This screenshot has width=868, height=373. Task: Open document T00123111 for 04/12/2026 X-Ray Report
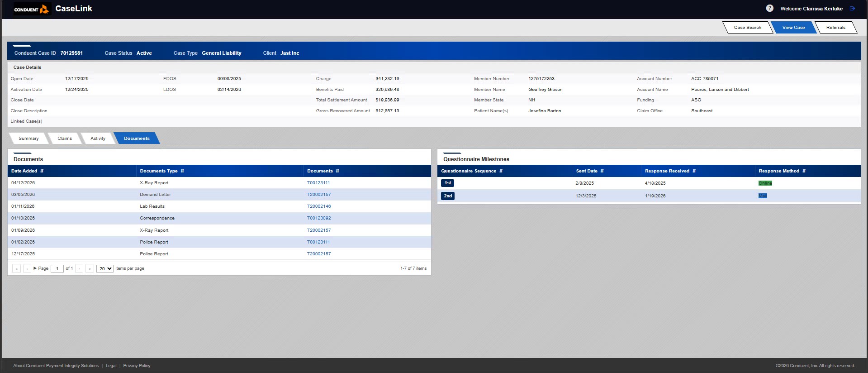point(318,183)
